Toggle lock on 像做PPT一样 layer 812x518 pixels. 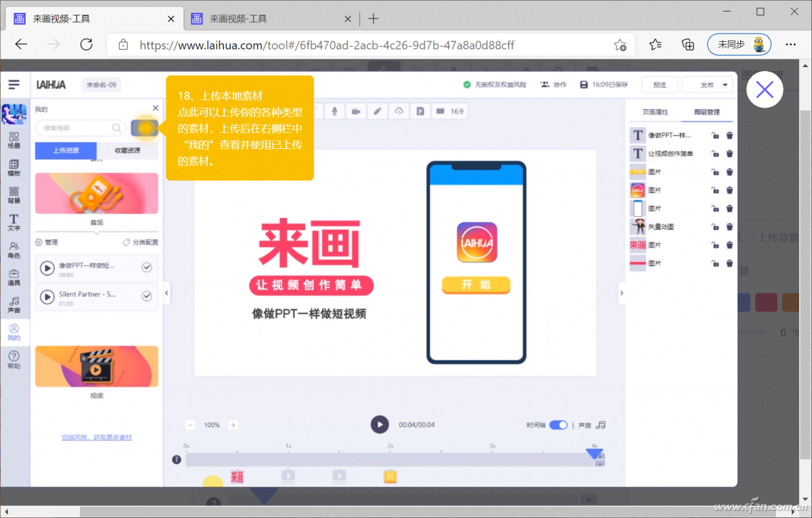pyautogui.click(x=715, y=135)
